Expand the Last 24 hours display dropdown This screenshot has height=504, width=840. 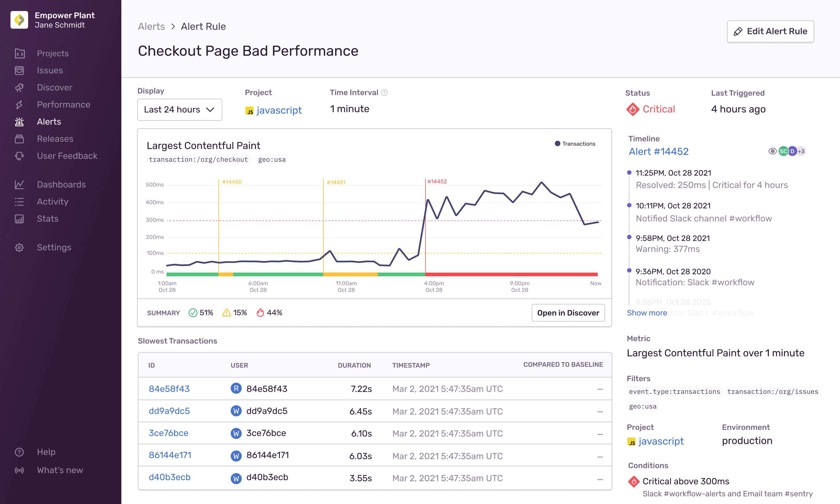pos(180,110)
